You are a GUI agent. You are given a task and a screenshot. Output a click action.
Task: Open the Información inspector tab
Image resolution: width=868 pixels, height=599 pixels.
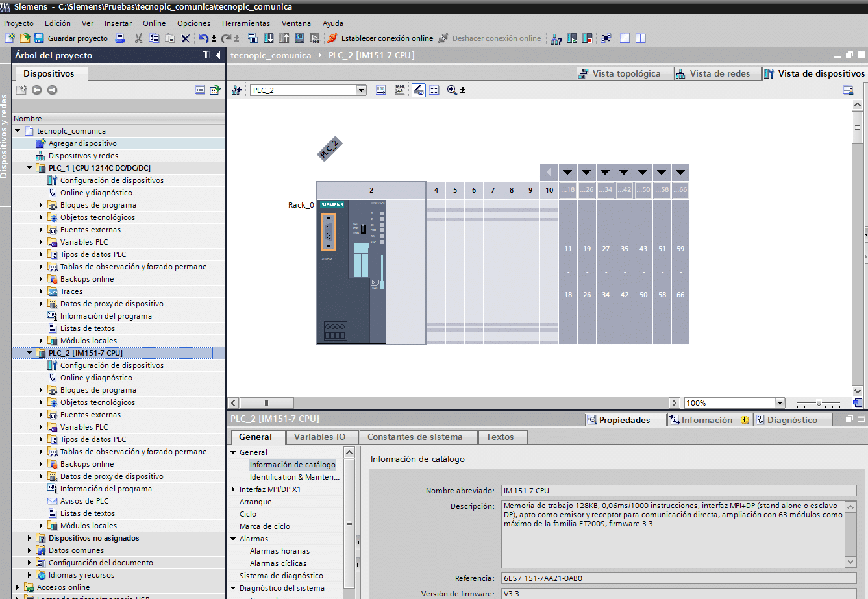click(x=708, y=420)
